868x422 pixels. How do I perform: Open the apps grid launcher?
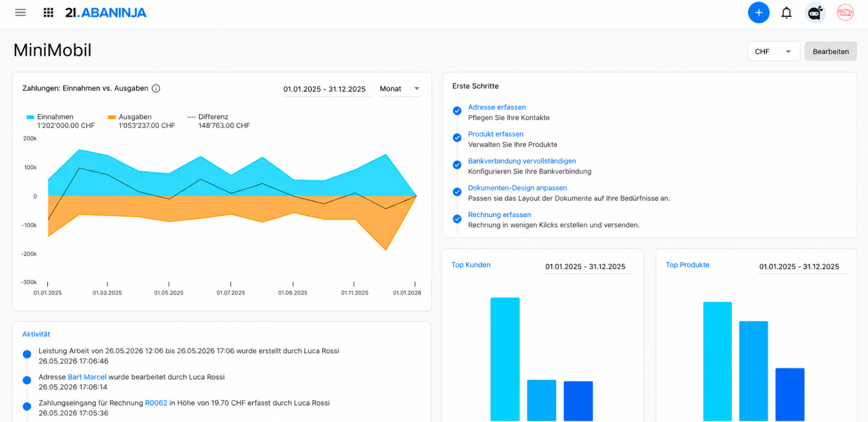click(x=48, y=12)
